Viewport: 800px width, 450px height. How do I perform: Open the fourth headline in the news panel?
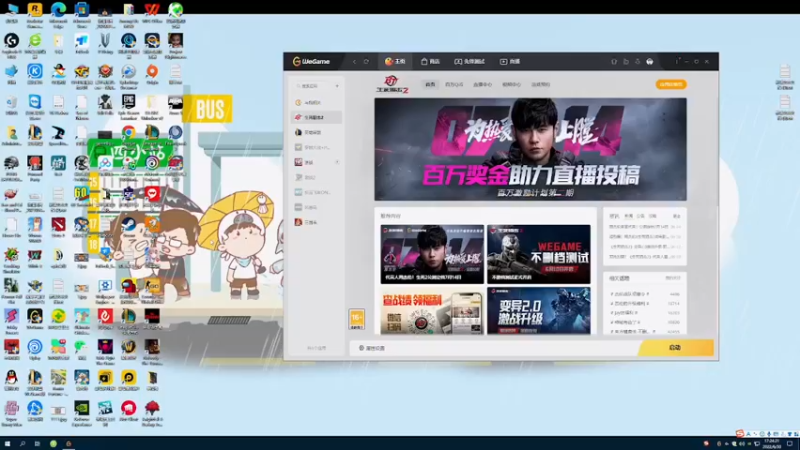645,257
